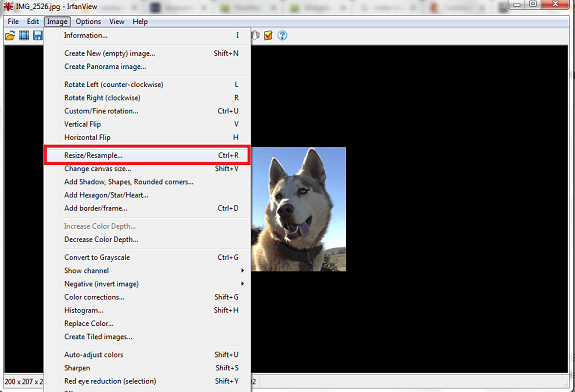Screen dimensions: 575x392
Task: Open the Slideshow filmstrip toolbar icon
Action: click(24, 36)
